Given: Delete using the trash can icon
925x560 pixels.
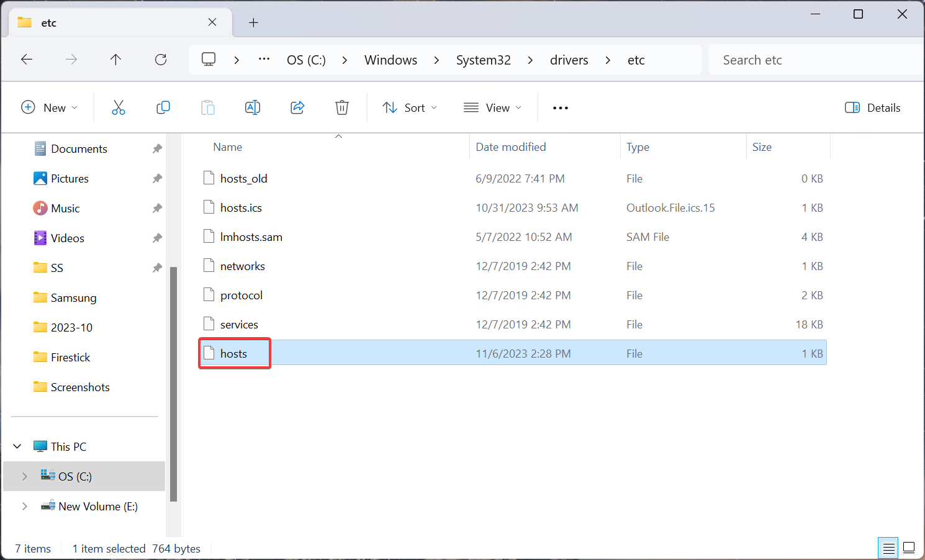Looking at the screenshot, I should coord(342,107).
